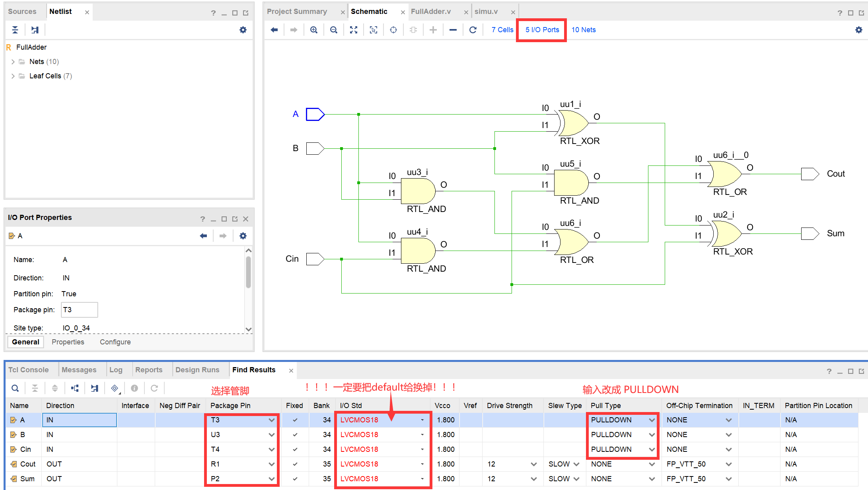Click the Zoom Fit schematic icon
The height and width of the screenshot is (490, 868).
click(x=354, y=30)
